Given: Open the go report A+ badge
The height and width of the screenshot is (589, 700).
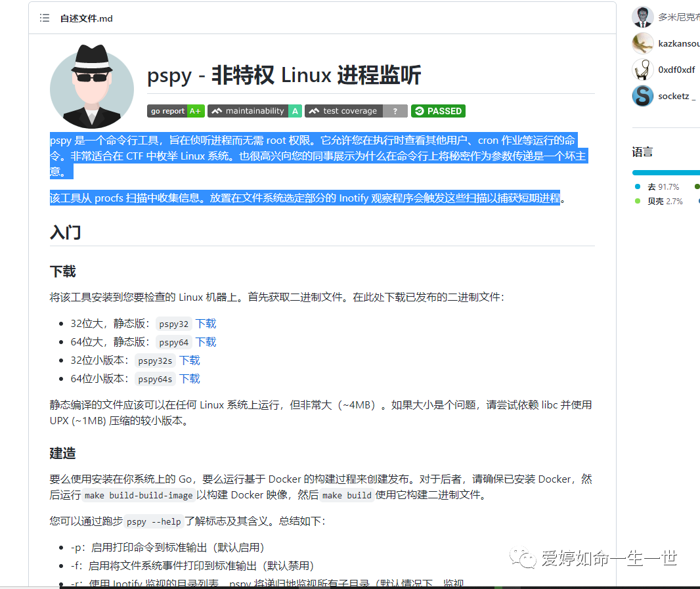Looking at the screenshot, I should 176,111.
